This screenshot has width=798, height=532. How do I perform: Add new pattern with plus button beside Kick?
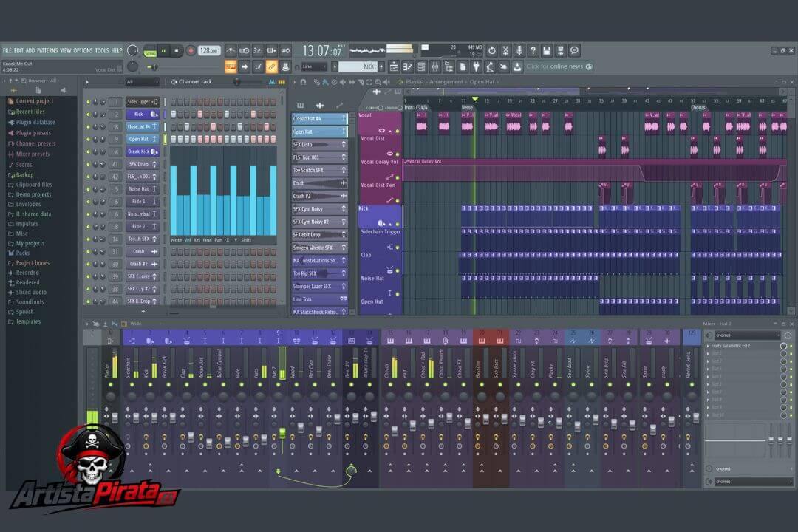[381, 66]
